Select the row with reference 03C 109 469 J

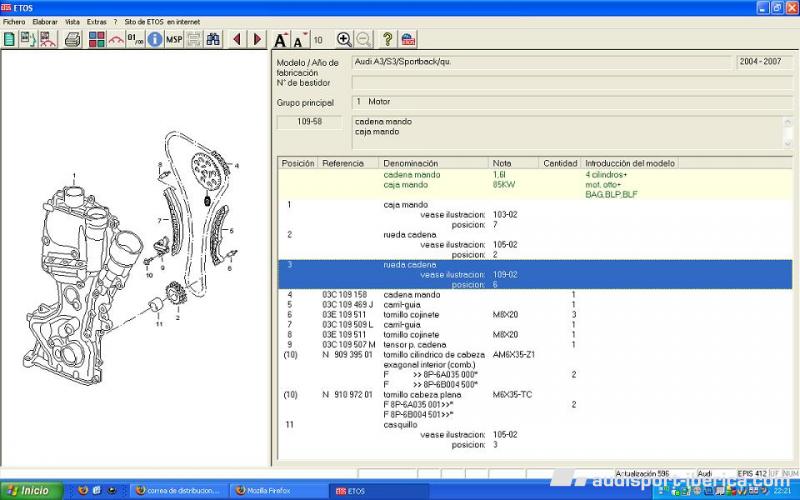(x=535, y=305)
